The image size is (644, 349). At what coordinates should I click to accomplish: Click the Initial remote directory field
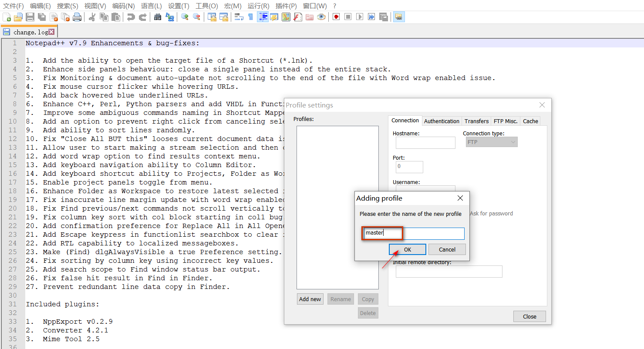(x=449, y=272)
